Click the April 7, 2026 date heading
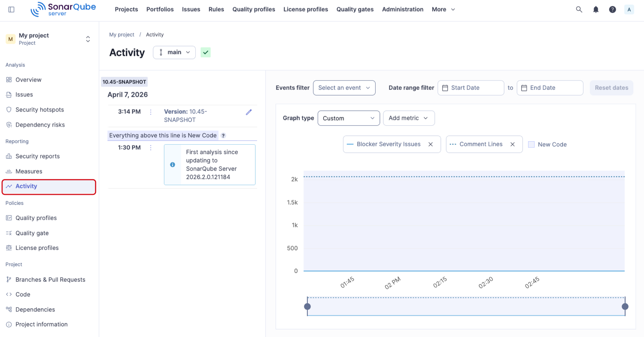This screenshot has width=644, height=337. click(128, 95)
